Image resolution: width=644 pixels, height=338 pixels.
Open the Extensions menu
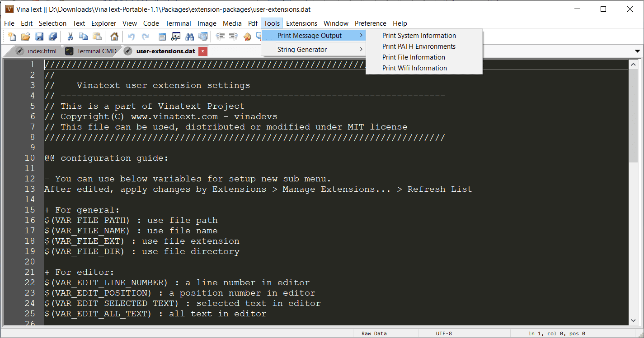302,23
